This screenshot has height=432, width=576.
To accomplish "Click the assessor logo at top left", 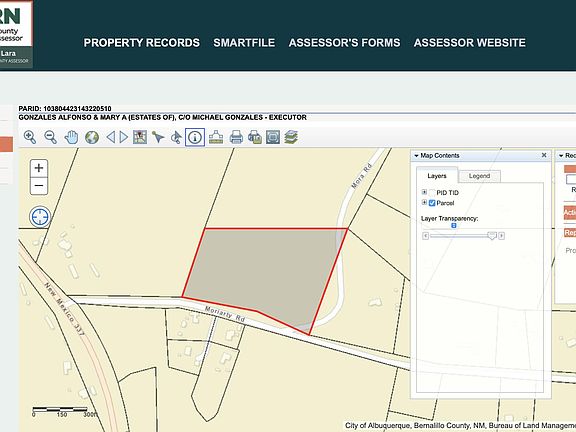I will click(16, 34).
